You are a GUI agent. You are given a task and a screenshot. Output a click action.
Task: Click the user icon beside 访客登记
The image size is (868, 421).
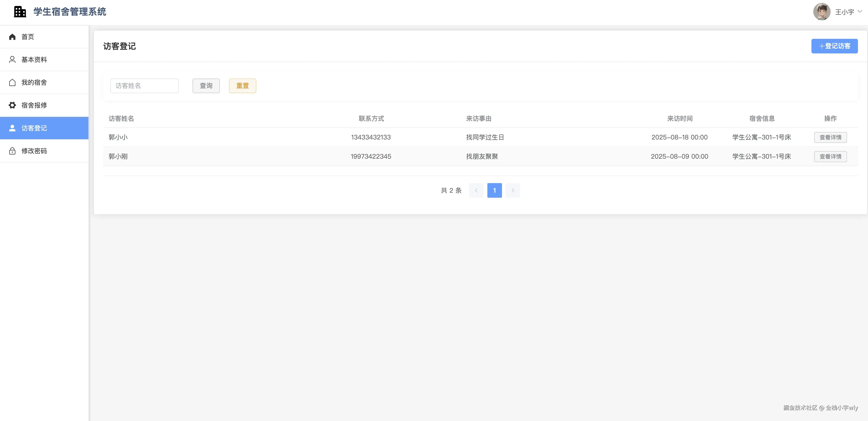tap(13, 128)
